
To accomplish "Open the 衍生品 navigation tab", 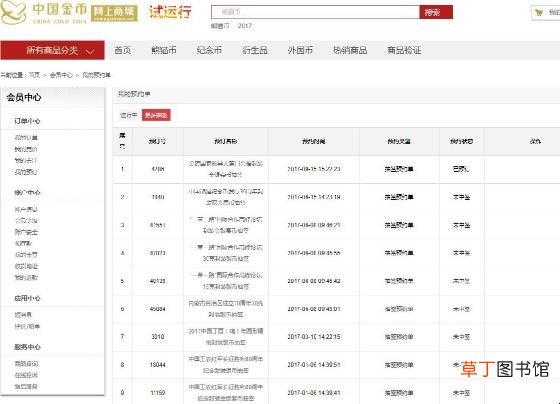I will (x=255, y=50).
